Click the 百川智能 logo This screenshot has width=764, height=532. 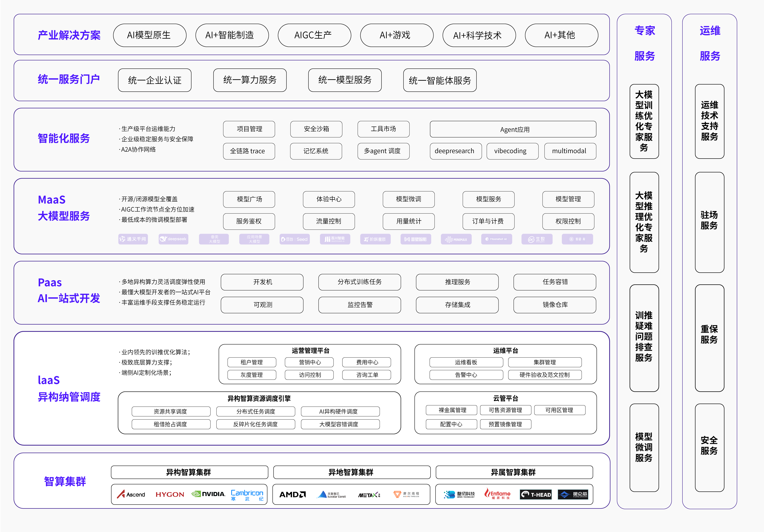tap(335, 239)
